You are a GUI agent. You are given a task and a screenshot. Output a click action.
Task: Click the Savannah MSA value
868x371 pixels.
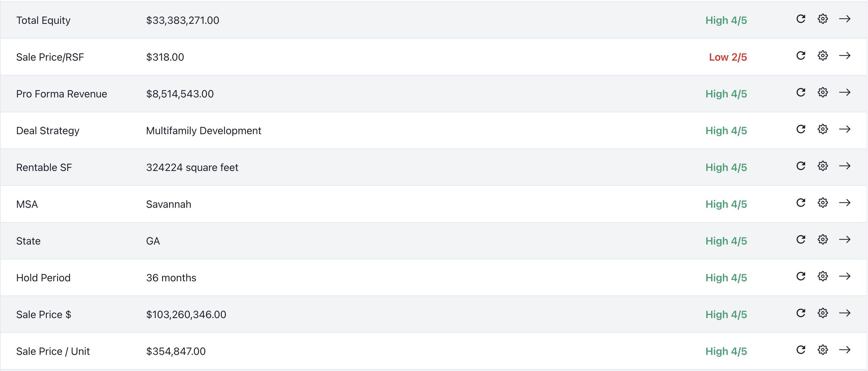168,204
